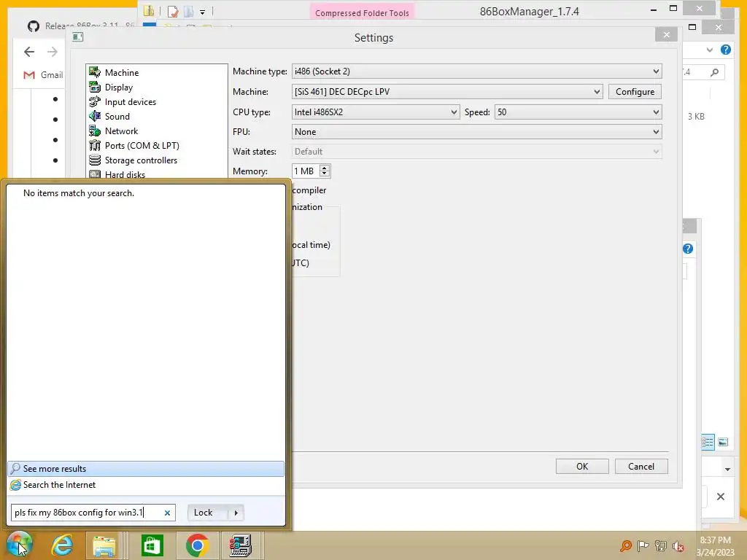Open Ports (COM & LPT) category
This screenshot has height=560, width=747.
(134, 146)
